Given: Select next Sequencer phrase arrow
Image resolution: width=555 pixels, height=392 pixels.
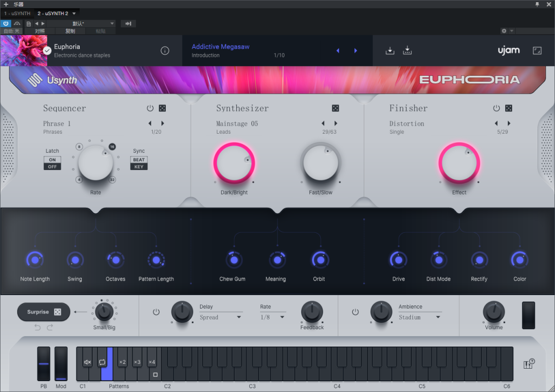Looking at the screenshot, I should coord(163,123).
